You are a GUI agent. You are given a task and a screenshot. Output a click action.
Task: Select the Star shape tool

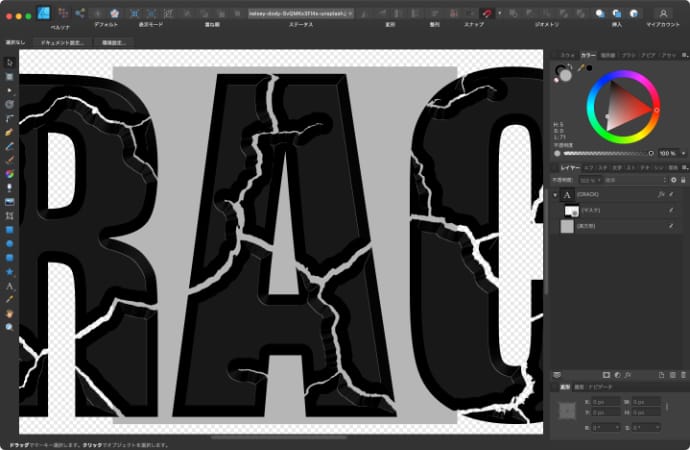[x=9, y=270]
